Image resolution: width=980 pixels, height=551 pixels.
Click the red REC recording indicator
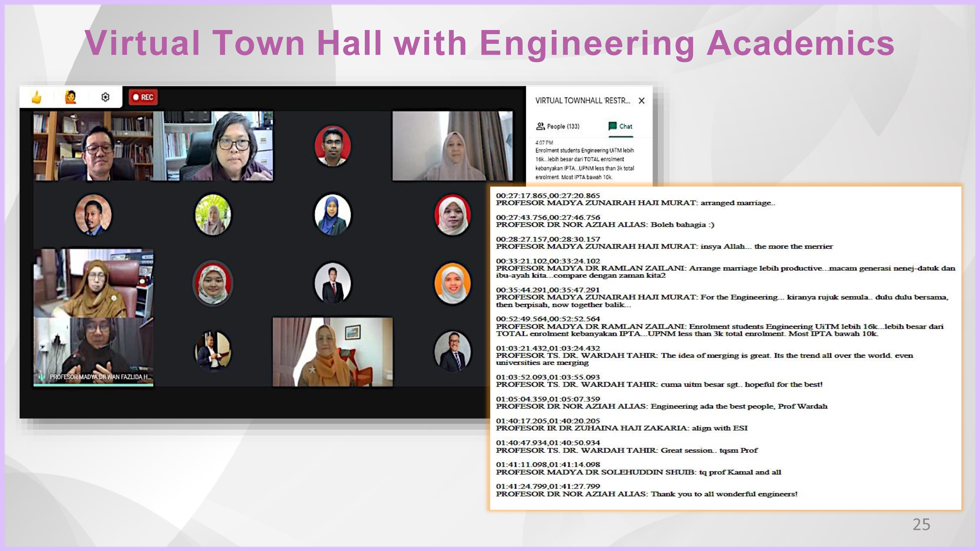tap(143, 97)
